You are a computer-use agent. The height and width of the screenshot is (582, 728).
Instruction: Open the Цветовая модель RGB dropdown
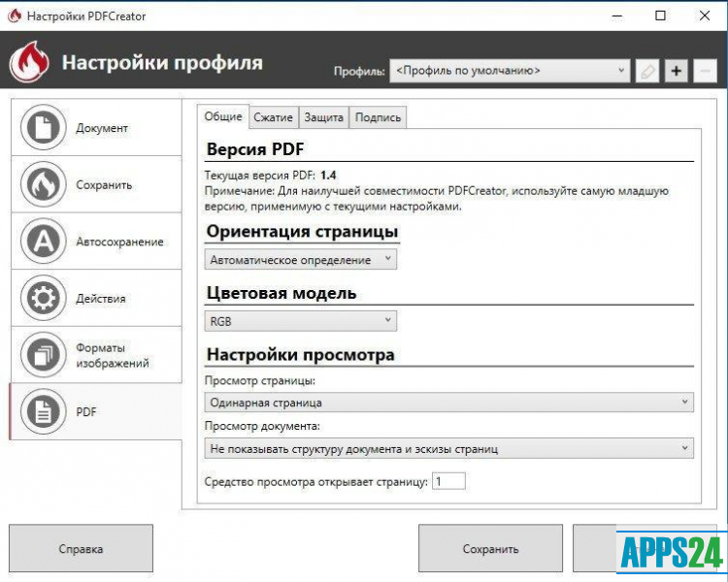coord(300,321)
